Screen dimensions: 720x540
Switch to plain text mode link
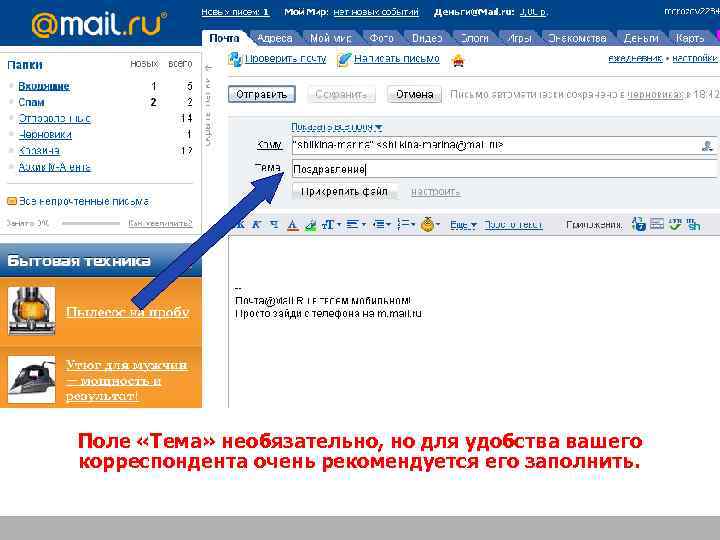coord(513,225)
